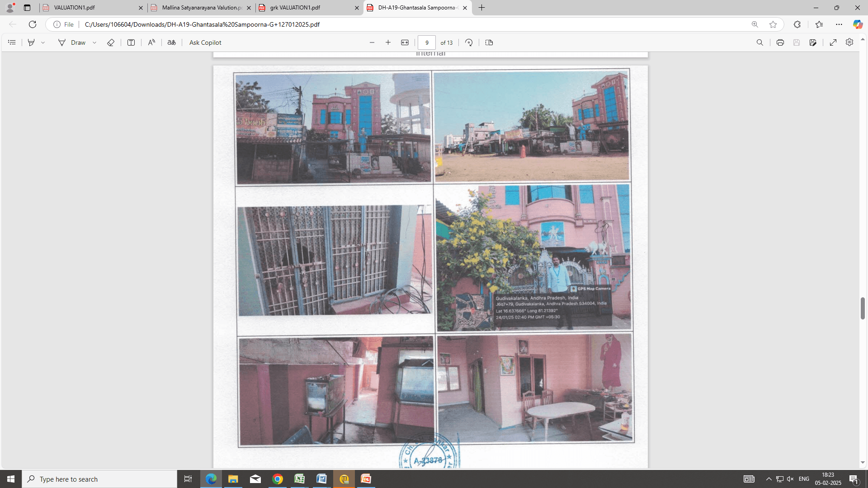Image resolution: width=868 pixels, height=488 pixels.
Task: Add a text box with the Text tool
Action: [x=131, y=42]
